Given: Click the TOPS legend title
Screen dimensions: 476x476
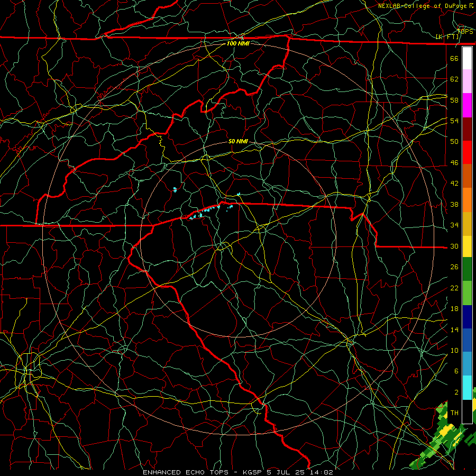Looking at the screenshot, I should 465,31.
